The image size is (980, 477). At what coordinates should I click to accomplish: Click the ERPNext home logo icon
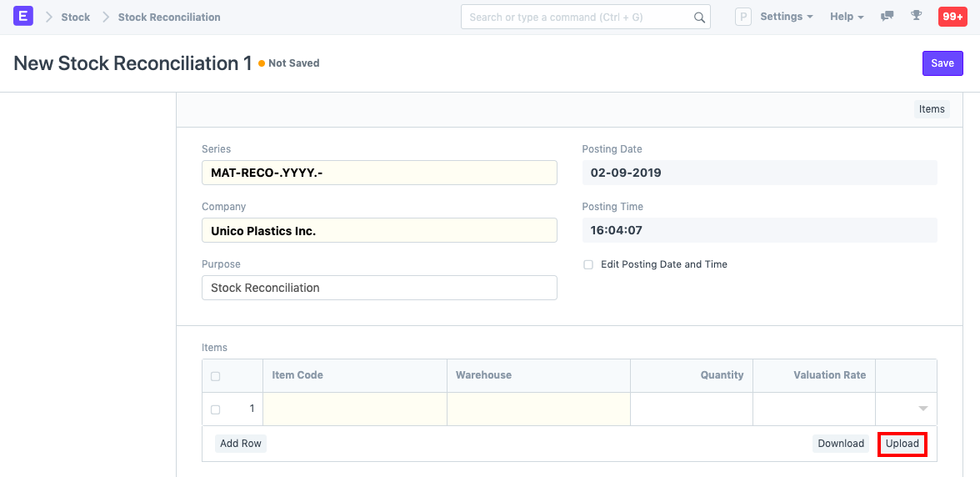point(23,16)
